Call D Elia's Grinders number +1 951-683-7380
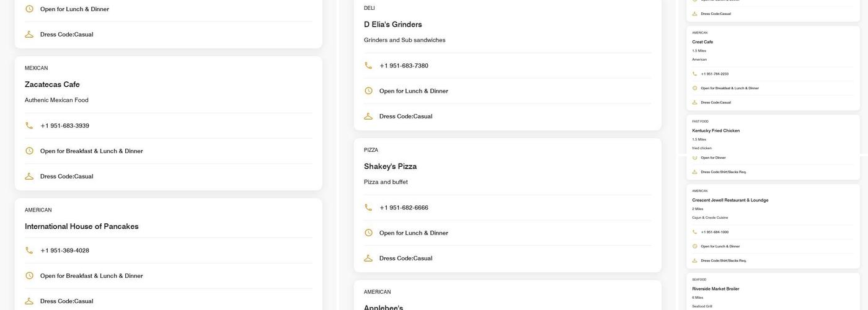The width and height of the screenshot is (868, 310). pyautogui.click(x=404, y=66)
